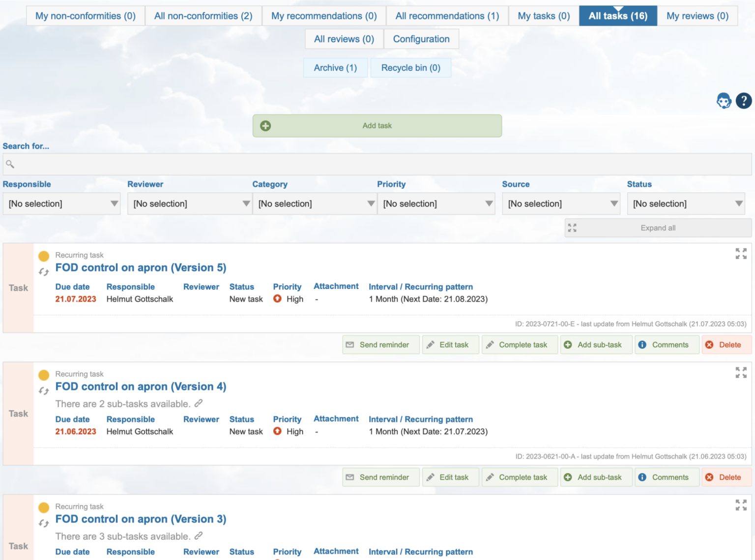Click the arrows icon next to Expand all
The image size is (755, 560).
572,227
